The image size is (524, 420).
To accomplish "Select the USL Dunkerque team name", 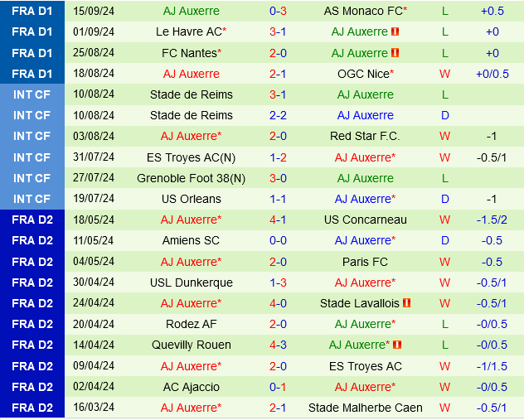I will click(x=191, y=282).
